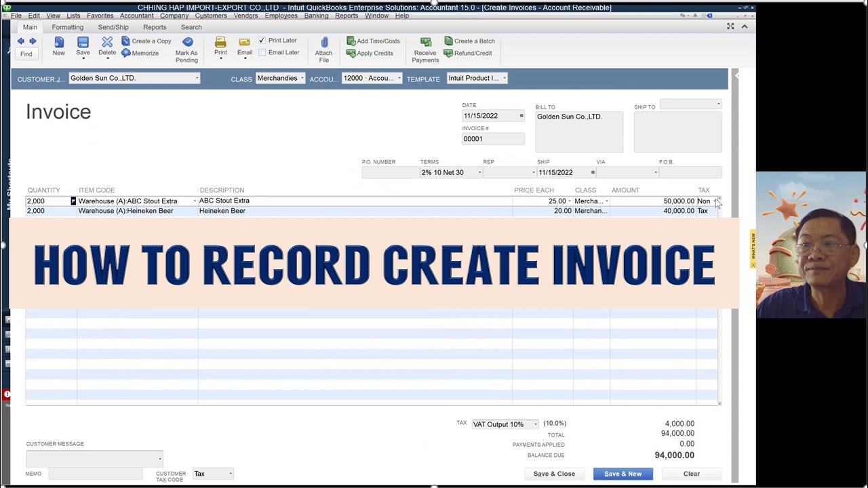The height and width of the screenshot is (488, 868).
Task: Click the 50,000.00 amount cell
Action: [x=653, y=201]
